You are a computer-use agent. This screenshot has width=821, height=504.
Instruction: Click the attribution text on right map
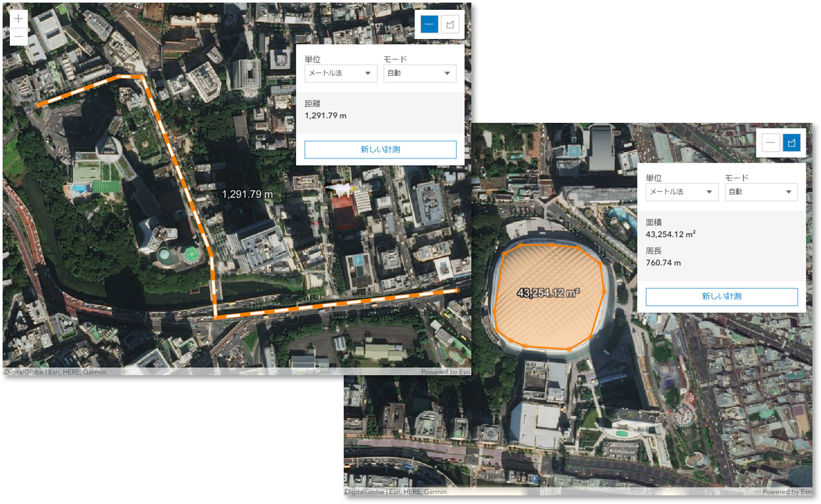pyautogui.click(x=396, y=492)
